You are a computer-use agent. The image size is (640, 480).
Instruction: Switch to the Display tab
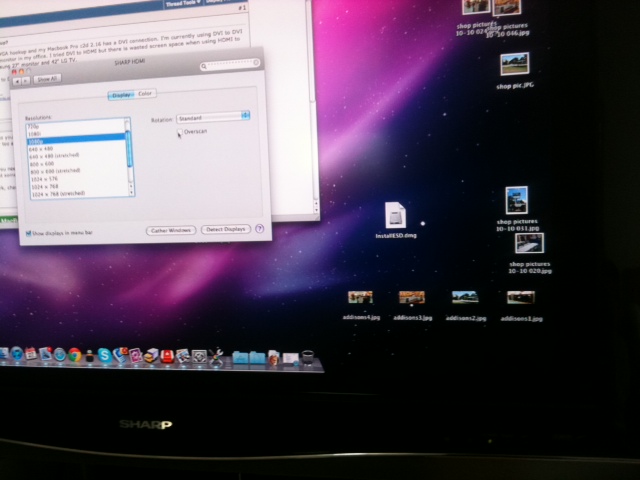click(x=121, y=95)
